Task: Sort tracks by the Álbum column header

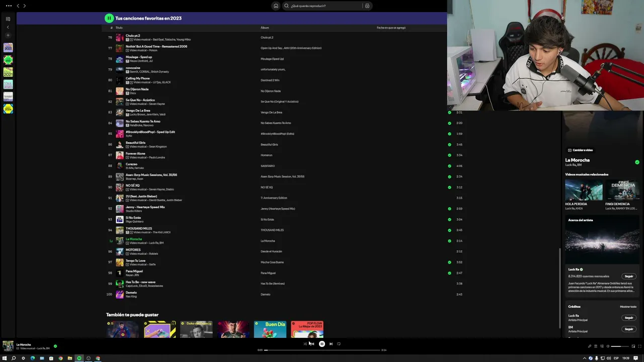Action: click(x=265, y=28)
